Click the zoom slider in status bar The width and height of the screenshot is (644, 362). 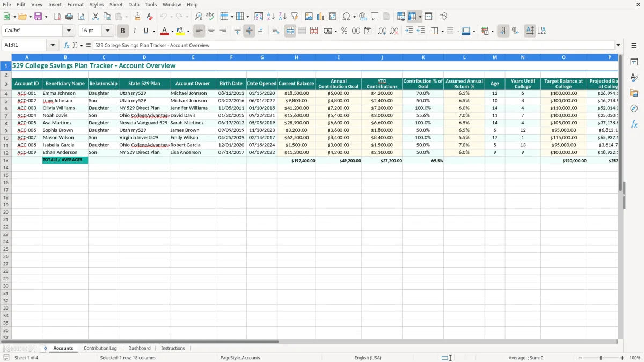click(601, 358)
